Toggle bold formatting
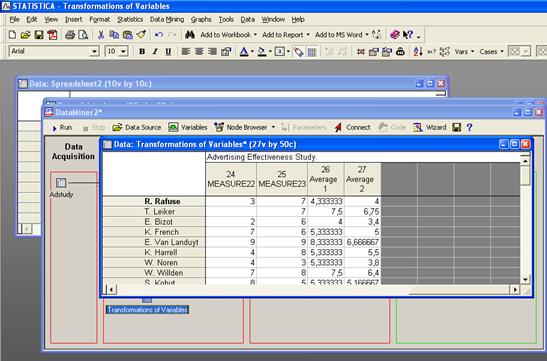This screenshot has width=547, height=361. [142, 52]
